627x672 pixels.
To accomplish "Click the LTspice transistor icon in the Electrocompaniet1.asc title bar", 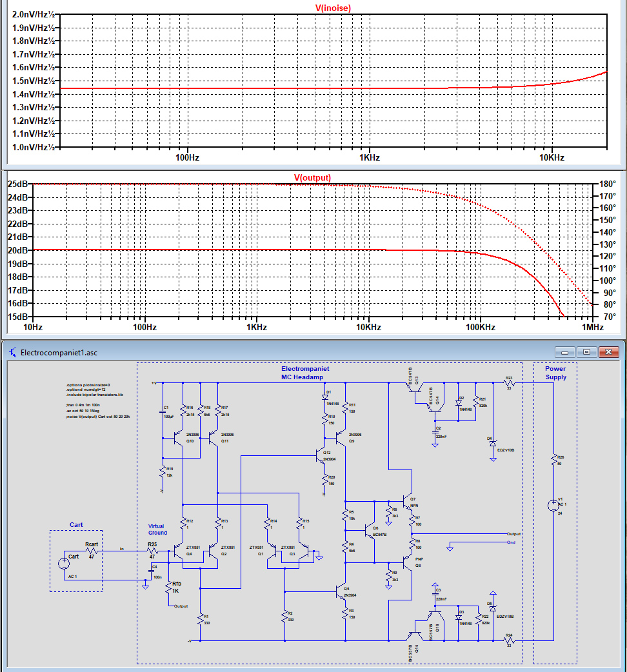I will tap(12, 352).
